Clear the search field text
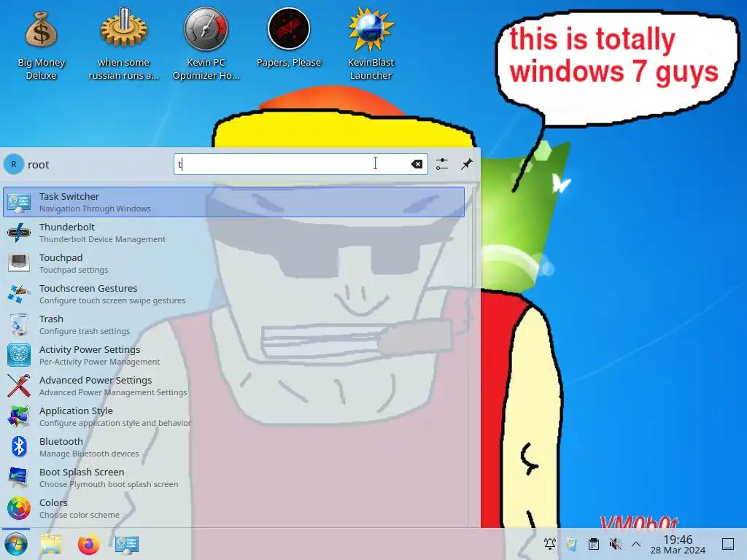Image resolution: width=747 pixels, height=560 pixels. (x=417, y=164)
